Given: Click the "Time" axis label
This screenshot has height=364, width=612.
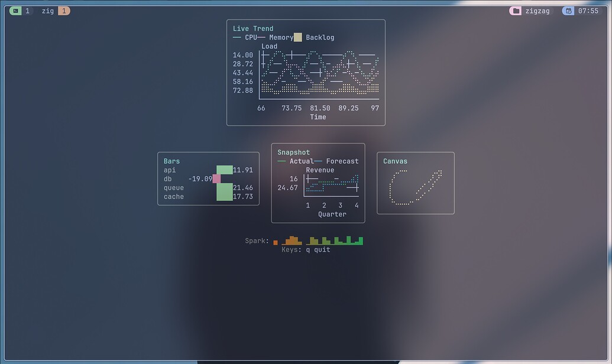Looking at the screenshot, I should 318,117.
